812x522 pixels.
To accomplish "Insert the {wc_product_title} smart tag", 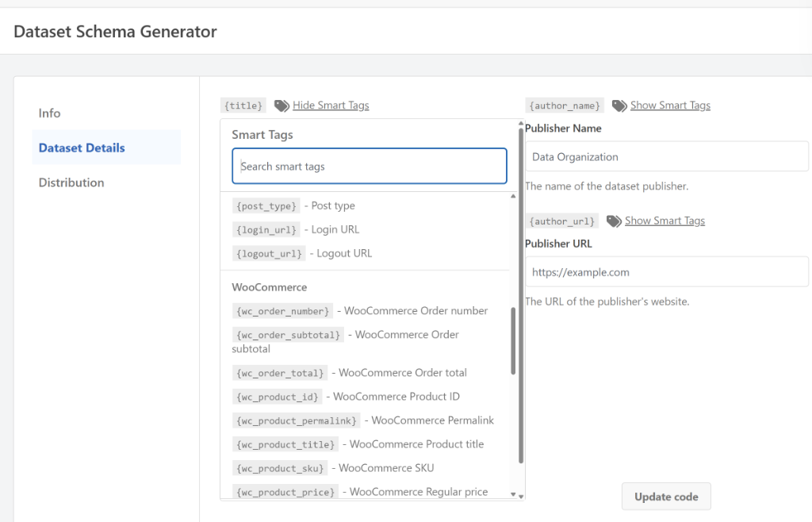I will pyautogui.click(x=285, y=445).
